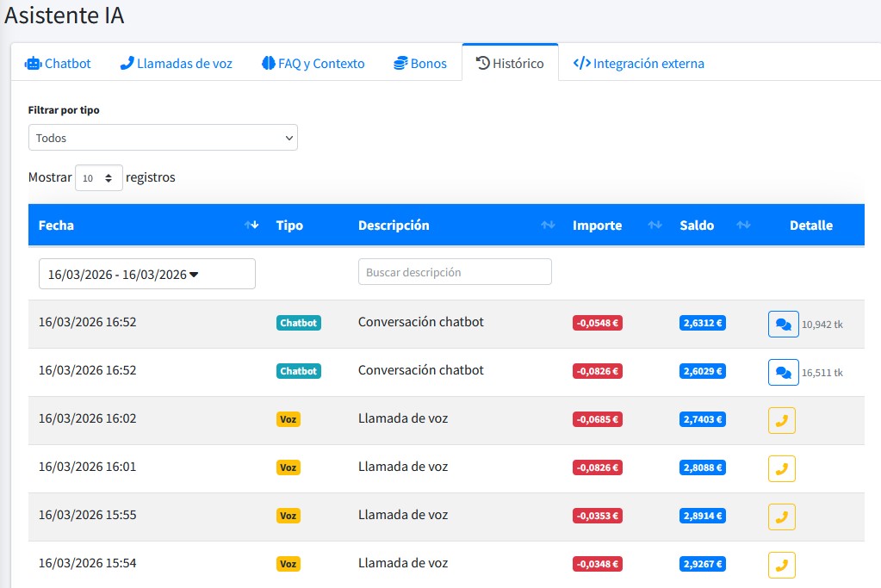Sort table by Saldo column arrows

[744, 226]
